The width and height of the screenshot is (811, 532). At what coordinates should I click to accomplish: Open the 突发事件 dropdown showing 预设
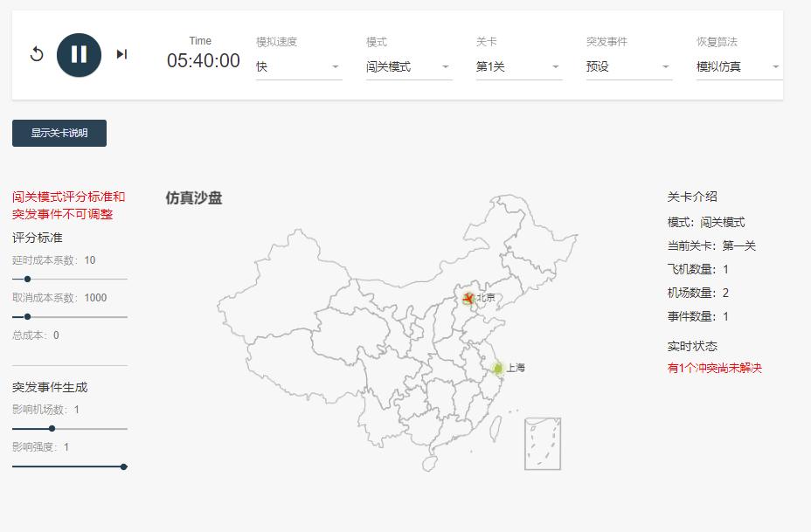point(628,66)
